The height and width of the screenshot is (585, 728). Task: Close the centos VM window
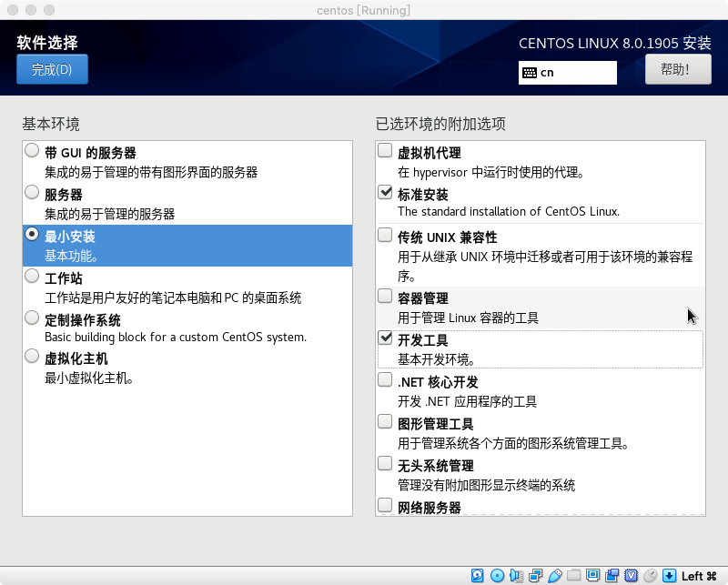[x=13, y=10]
